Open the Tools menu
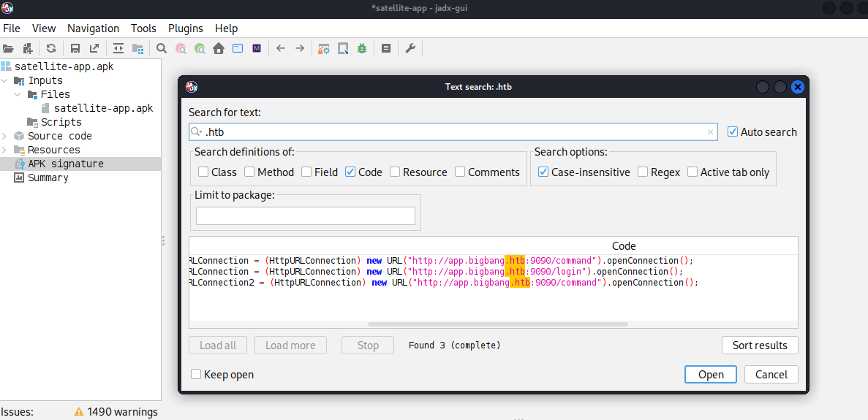Screen dimensions: 868x420 point(143,28)
